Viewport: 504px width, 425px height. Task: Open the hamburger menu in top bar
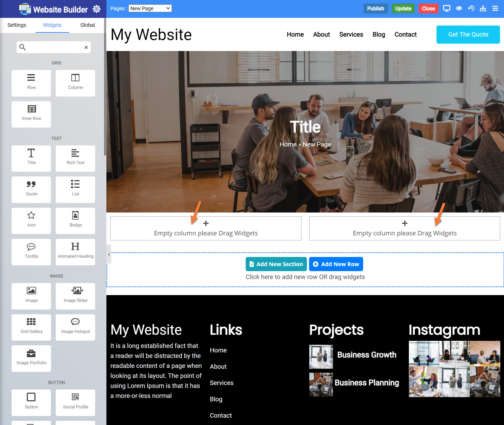point(495,8)
